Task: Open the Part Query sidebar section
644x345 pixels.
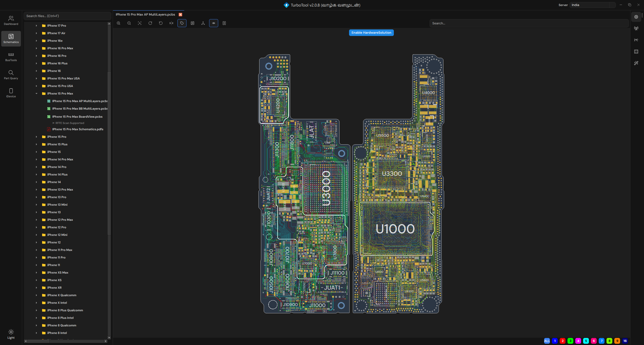Action: 11,75
